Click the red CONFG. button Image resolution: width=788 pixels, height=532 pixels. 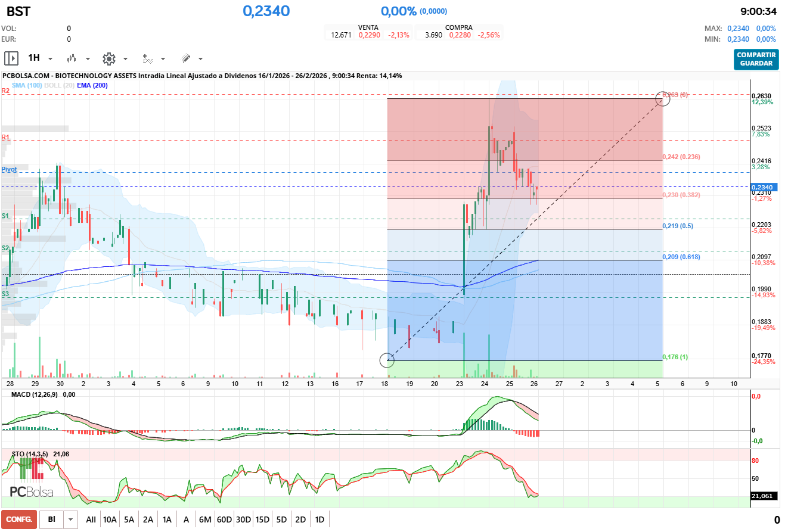click(x=19, y=519)
